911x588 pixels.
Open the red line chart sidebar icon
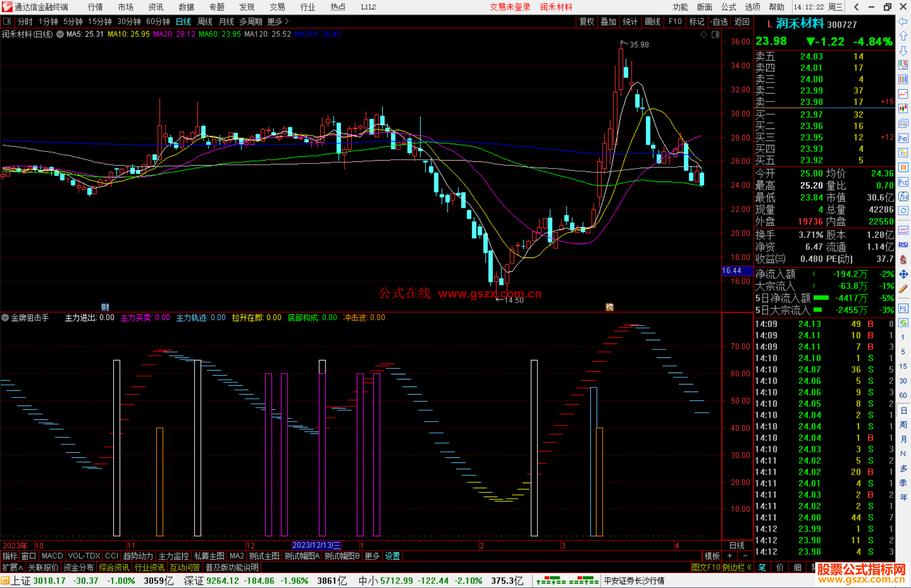[x=903, y=94]
